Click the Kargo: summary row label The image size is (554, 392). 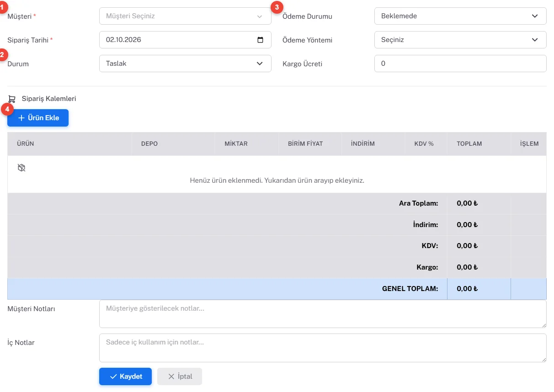(427, 267)
